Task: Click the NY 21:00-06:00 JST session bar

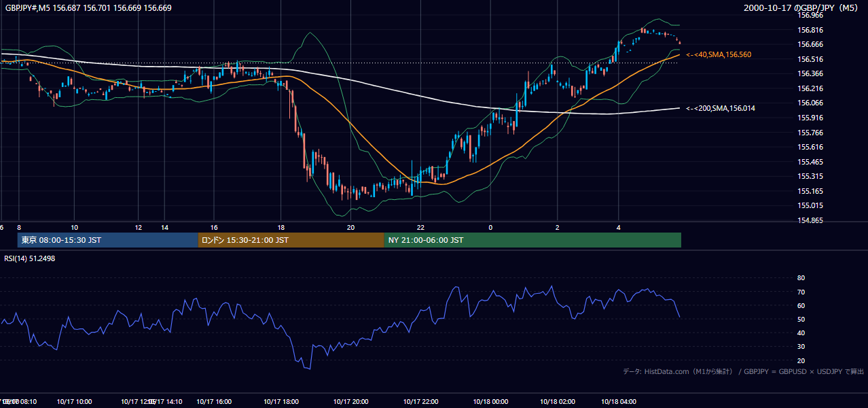Action: (532, 240)
